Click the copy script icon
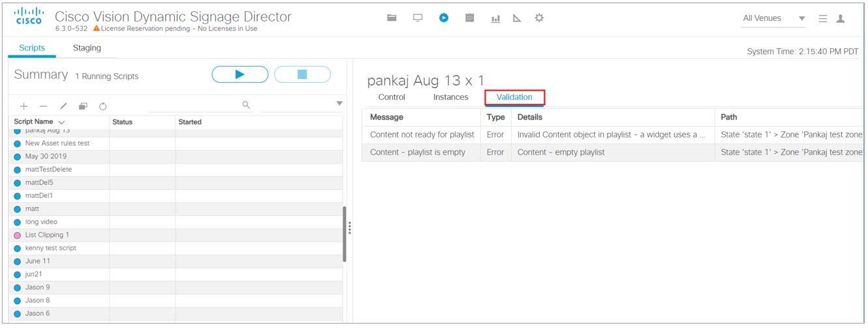868x332 pixels. pos(83,106)
